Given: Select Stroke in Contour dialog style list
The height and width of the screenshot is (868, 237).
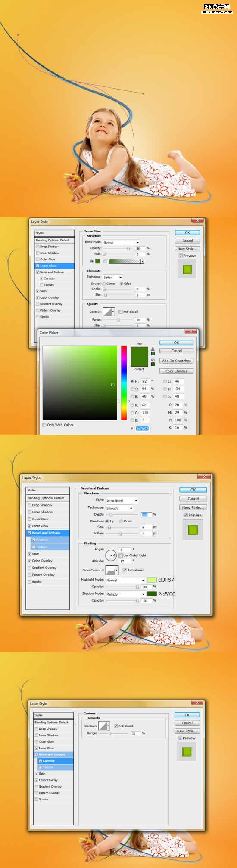Looking at the screenshot, I should [44, 799].
